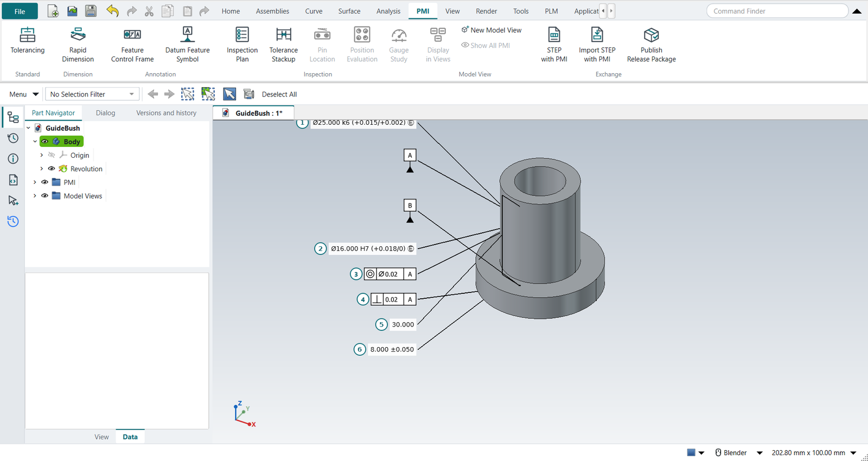Launch the Tolerance Stackup analysis

[283, 44]
